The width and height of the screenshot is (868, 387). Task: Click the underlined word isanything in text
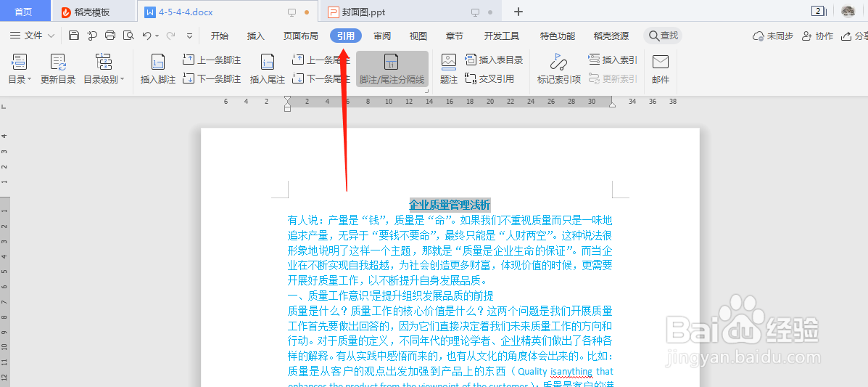[x=571, y=371]
